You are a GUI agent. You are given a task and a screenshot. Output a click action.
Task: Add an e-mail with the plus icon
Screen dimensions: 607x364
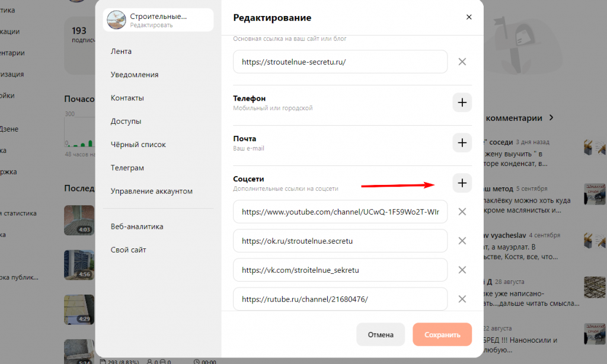click(x=462, y=143)
